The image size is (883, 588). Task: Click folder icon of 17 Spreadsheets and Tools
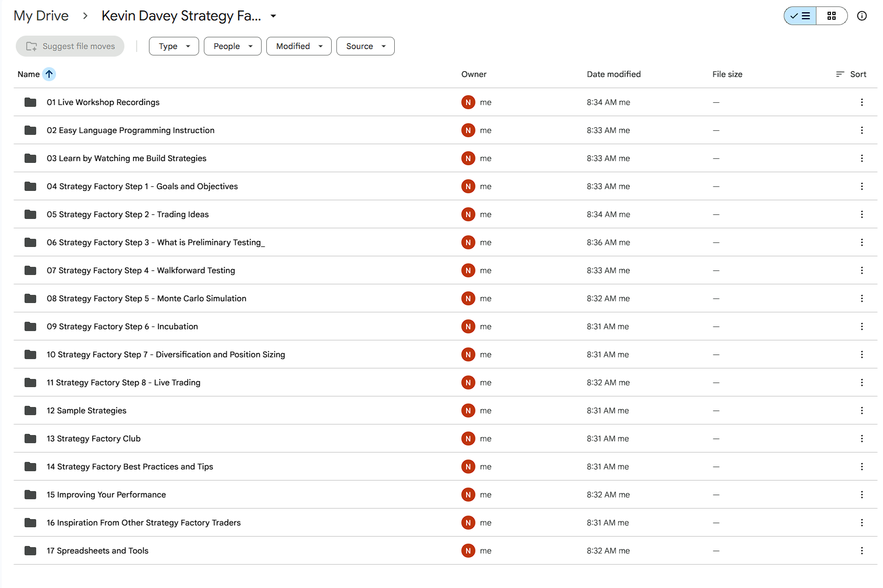(x=30, y=551)
